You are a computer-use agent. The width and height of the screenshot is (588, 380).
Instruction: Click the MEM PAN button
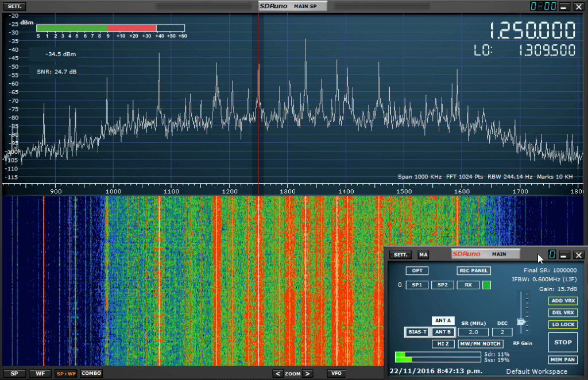coord(563,360)
